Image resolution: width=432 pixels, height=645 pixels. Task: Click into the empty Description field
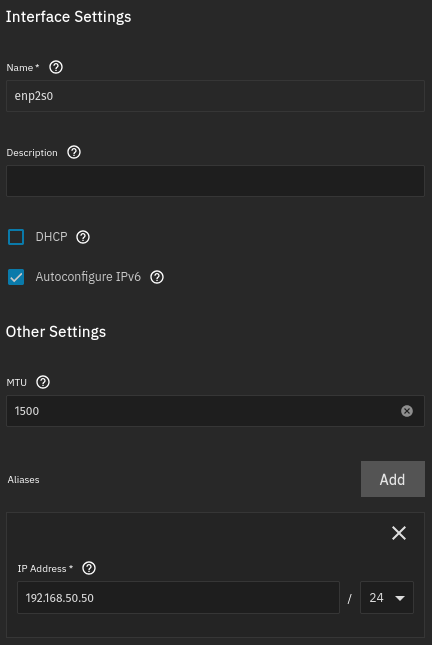tap(215, 181)
